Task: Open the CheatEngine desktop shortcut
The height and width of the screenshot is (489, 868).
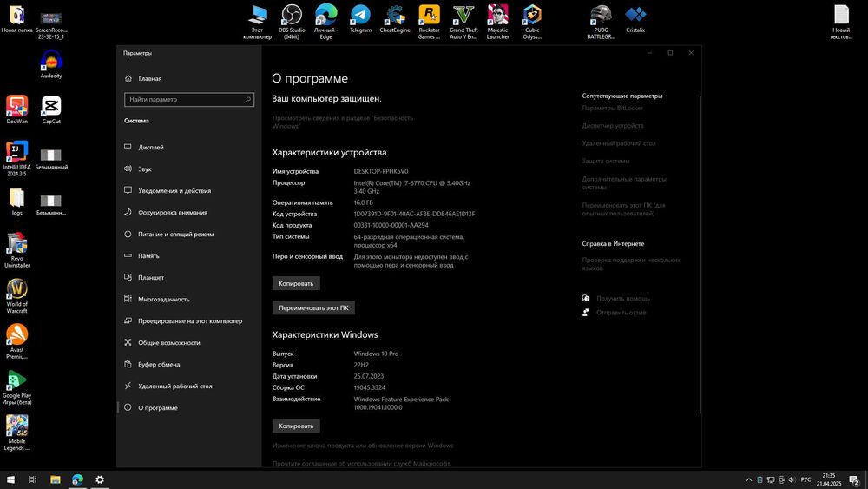Action: click(395, 19)
